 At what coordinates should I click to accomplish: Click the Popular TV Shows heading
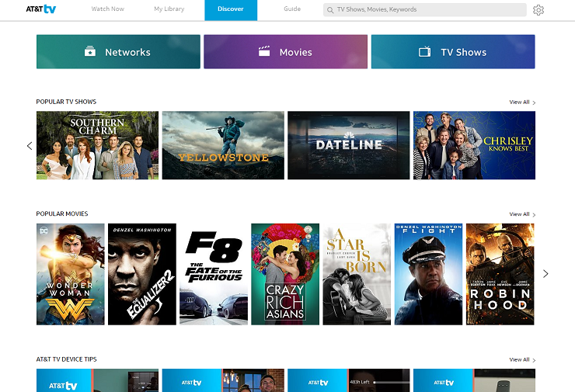(x=66, y=102)
